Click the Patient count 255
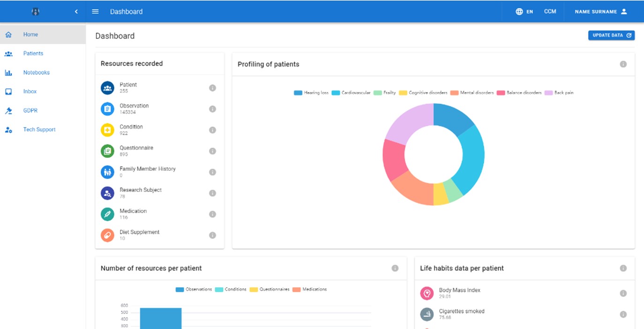Screen dimensions: 644x329 (124, 92)
